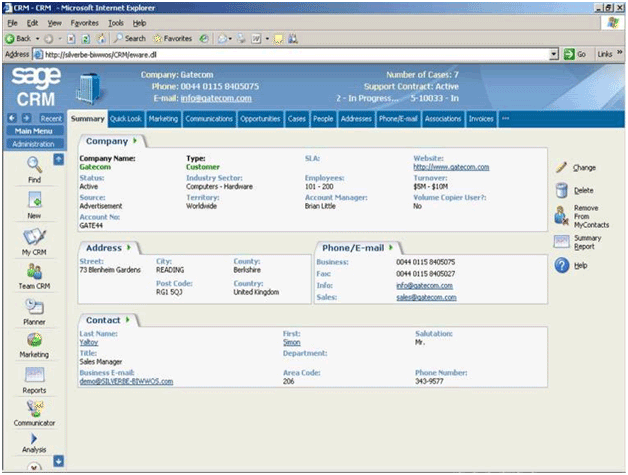The height and width of the screenshot is (475, 628).
Task: Open the Reports sidebar icon
Action: click(x=34, y=375)
